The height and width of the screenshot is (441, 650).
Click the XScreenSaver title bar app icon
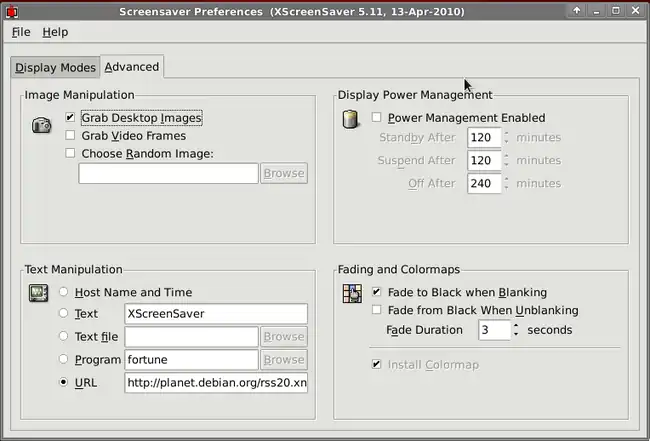pos(12,10)
